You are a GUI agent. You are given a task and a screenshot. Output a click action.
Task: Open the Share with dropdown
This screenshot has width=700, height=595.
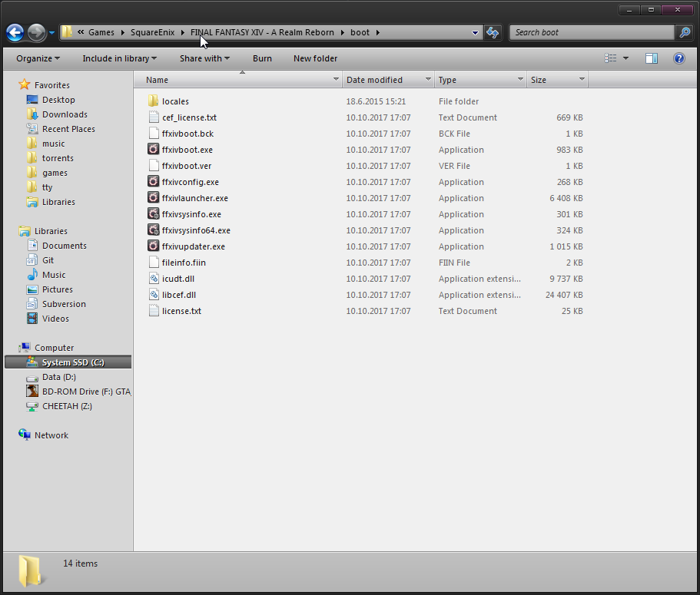point(204,58)
